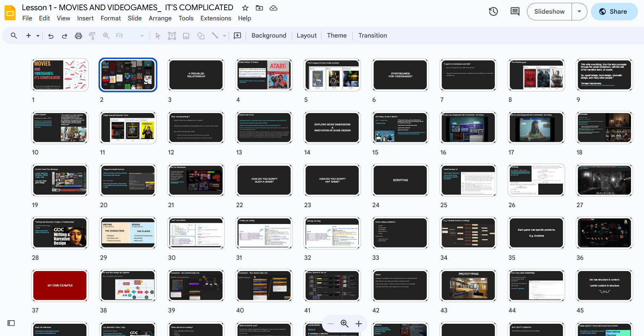Viewport: 644px width, 336px height.
Task: Select the line tool
Action: (x=215, y=35)
